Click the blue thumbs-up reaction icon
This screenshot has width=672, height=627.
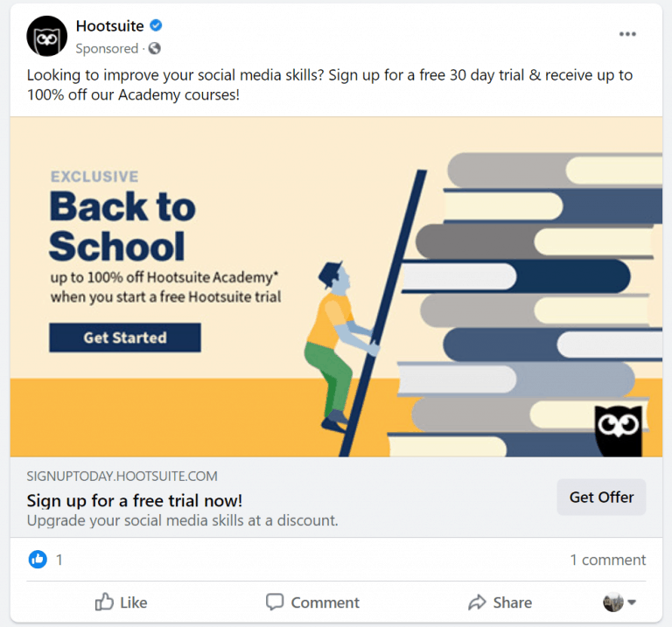coord(38,560)
